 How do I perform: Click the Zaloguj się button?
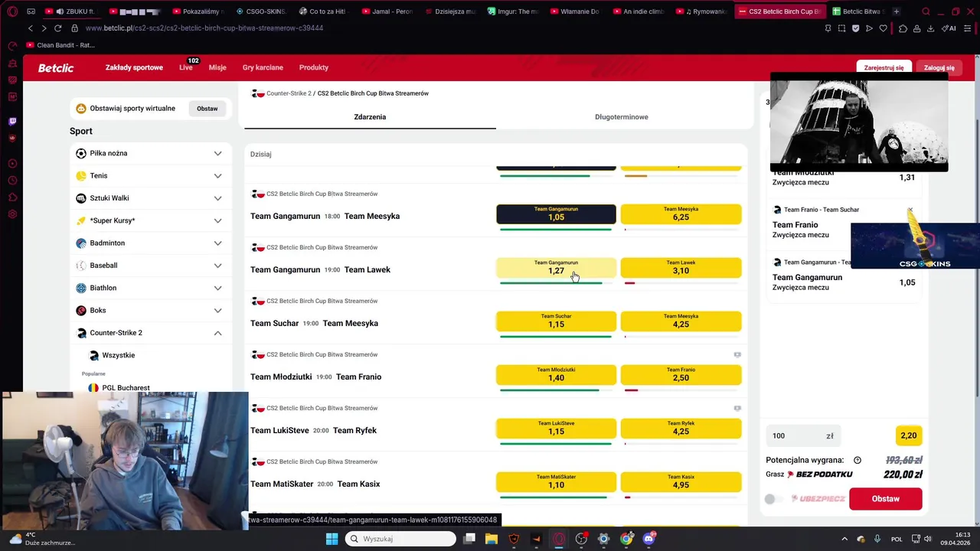click(939, 67)
